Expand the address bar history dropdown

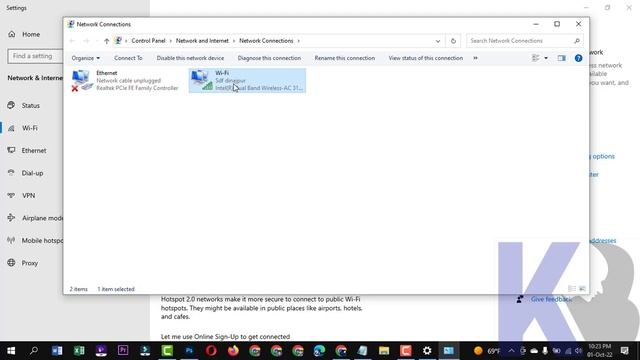[x=438, y=41]
